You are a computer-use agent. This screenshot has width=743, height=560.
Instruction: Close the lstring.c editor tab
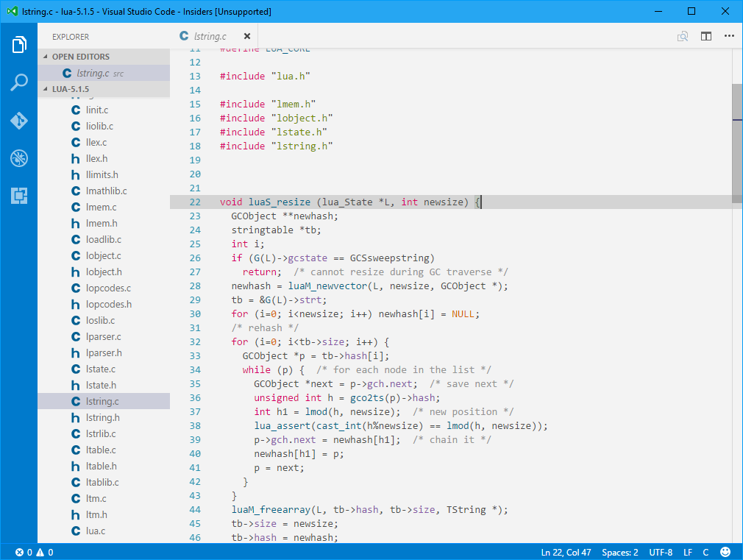247,36
